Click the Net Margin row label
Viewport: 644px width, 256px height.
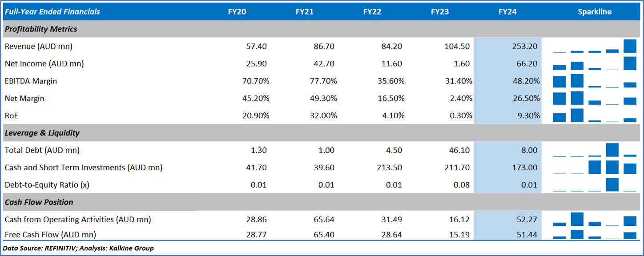click(24, 98)
